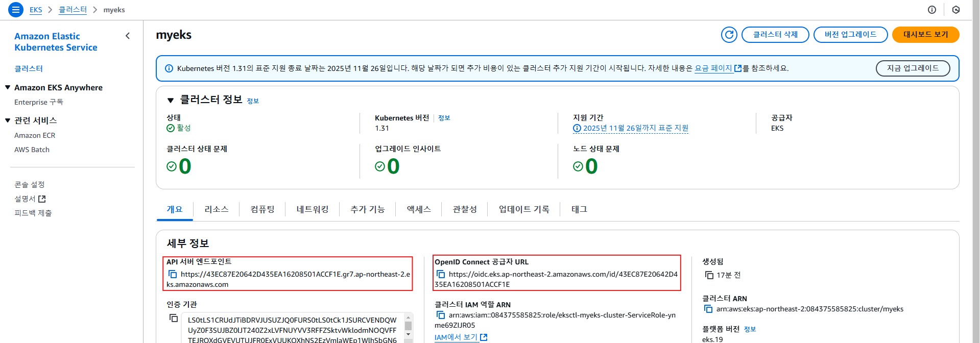
Task: Click the info icon in top bar
Action: pyautogui.click(x=932, y=10)
